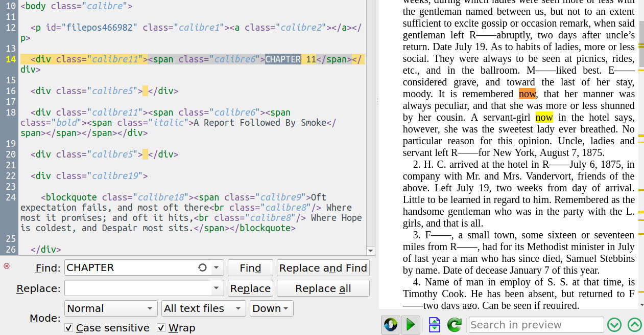Find next match in preview
This screenshot has height=335, width=644.
coord(614,324)
